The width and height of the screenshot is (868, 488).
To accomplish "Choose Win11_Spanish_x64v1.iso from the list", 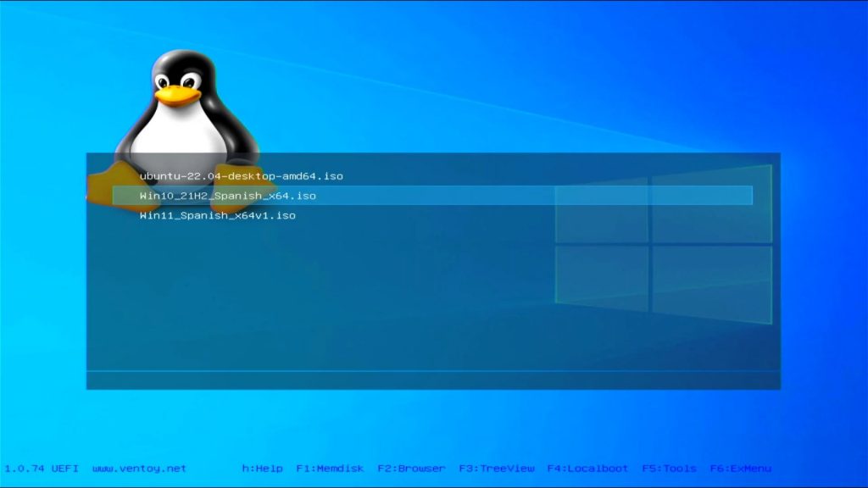I will [x=218, y=215].
